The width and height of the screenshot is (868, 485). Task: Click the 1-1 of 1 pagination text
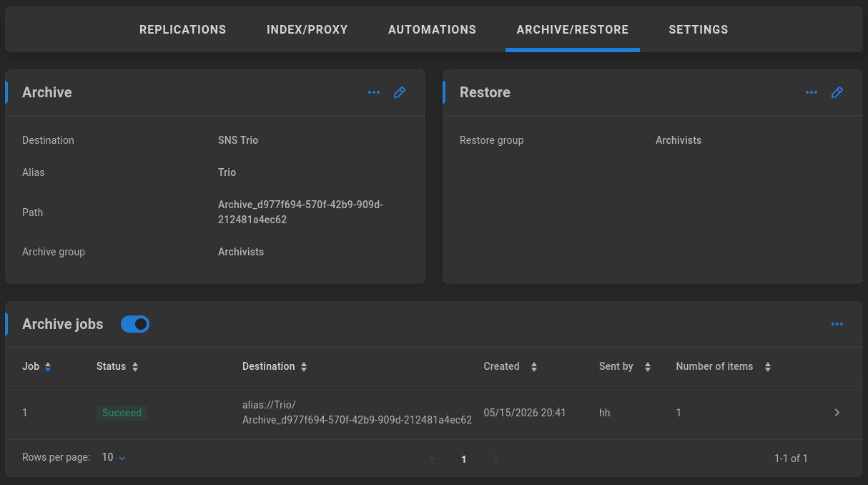[x=791, y=459]
